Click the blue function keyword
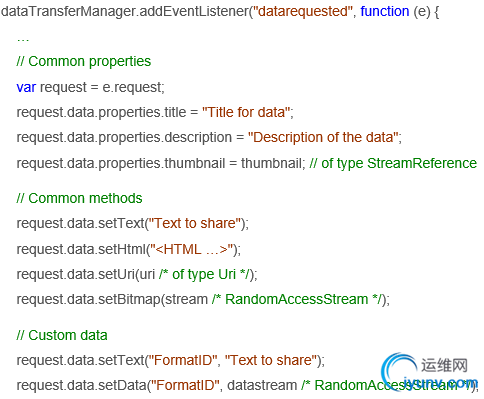 click(385, 11)
